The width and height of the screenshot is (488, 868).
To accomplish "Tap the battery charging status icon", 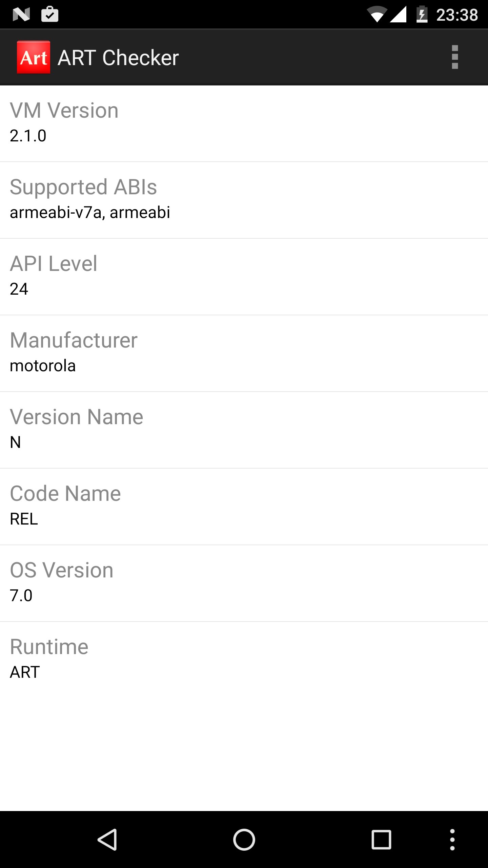I will pyautogui.click(x=422, y=15).
